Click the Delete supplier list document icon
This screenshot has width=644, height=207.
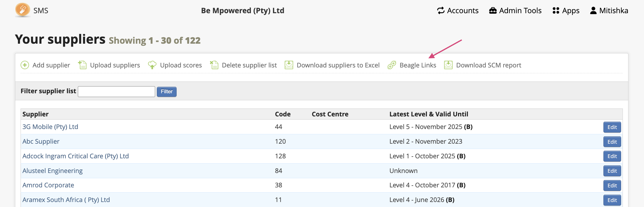214,65
